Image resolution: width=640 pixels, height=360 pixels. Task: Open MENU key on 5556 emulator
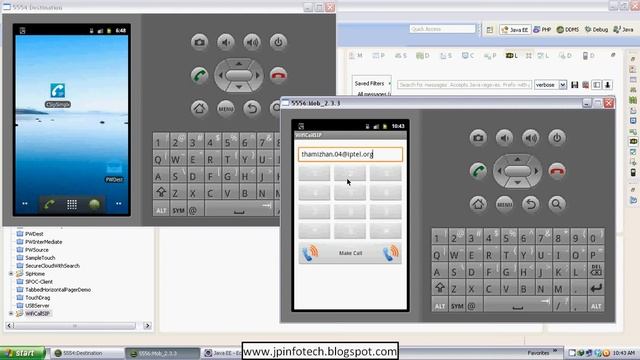[504, 204]
